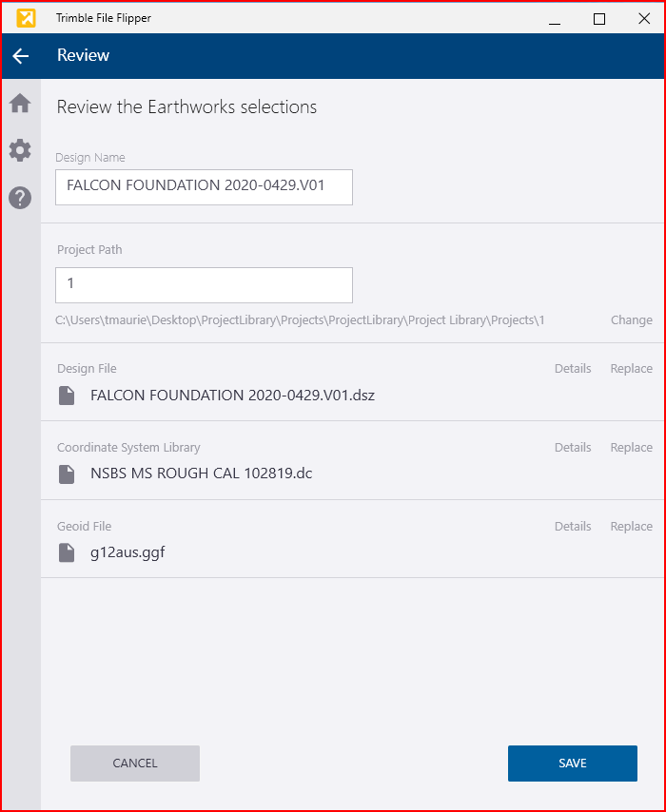This screenshot has height=812, width=666.
Task: Select the Review header title text
Action: [x=83, y=55]
